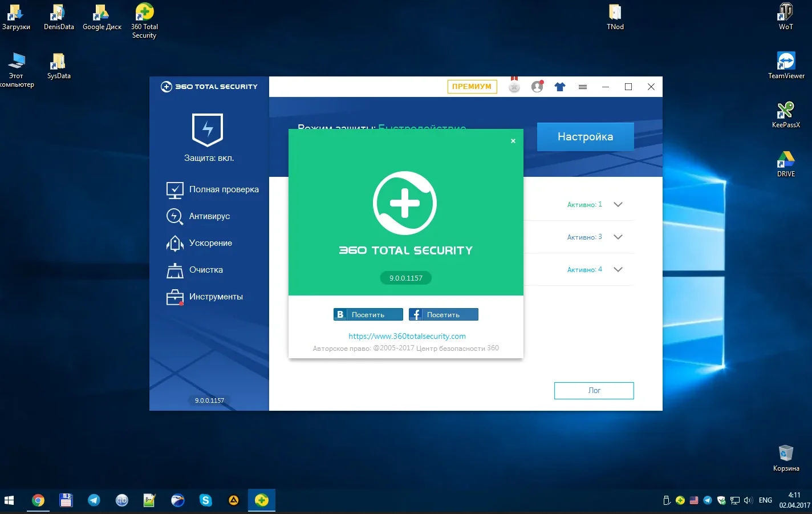812x514 pixels.
Task: Select the TeamViewer desktop shortcut
Action: pyautogui.click(x=786, y=66)
